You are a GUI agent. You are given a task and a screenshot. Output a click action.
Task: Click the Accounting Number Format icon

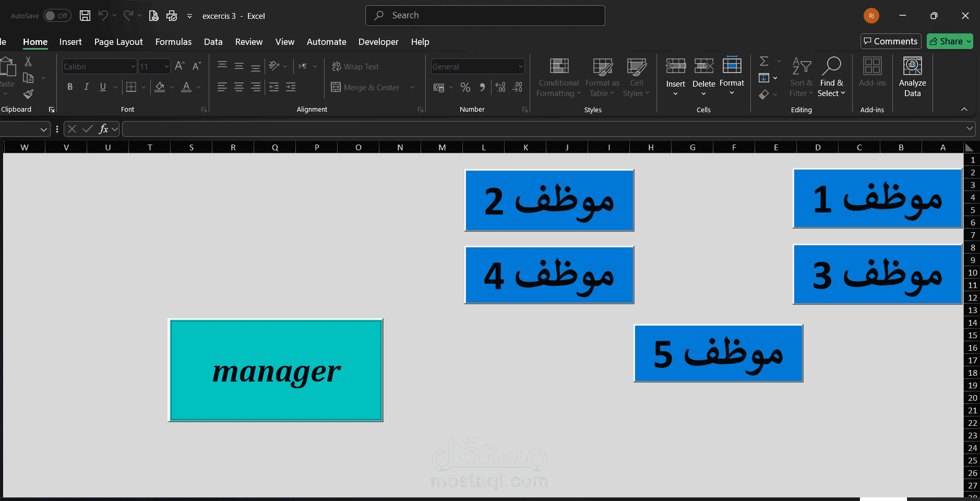pos(439,87)
